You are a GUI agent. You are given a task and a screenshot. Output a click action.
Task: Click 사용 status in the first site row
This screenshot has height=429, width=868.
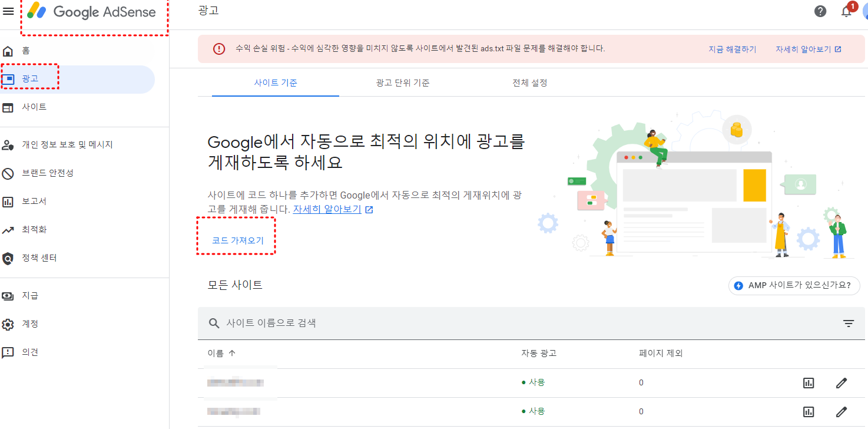[534, 383]
